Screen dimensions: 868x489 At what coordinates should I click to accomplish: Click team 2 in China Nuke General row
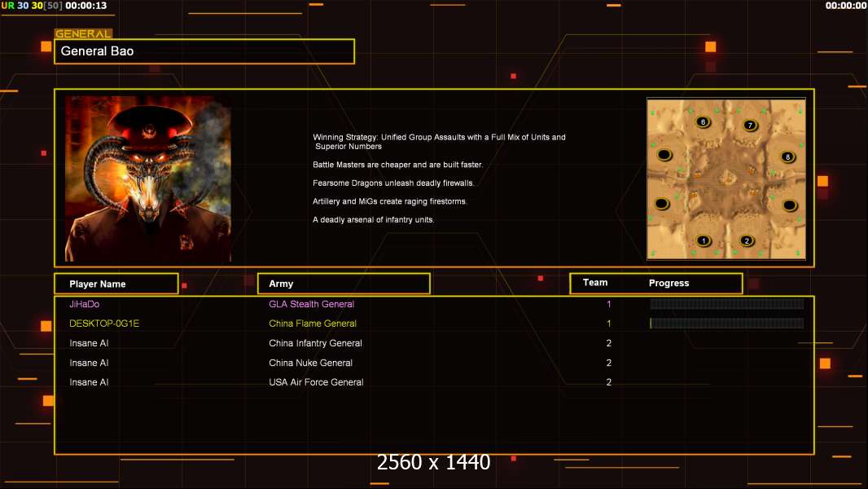pyautogui.click(x=608, y=363)
